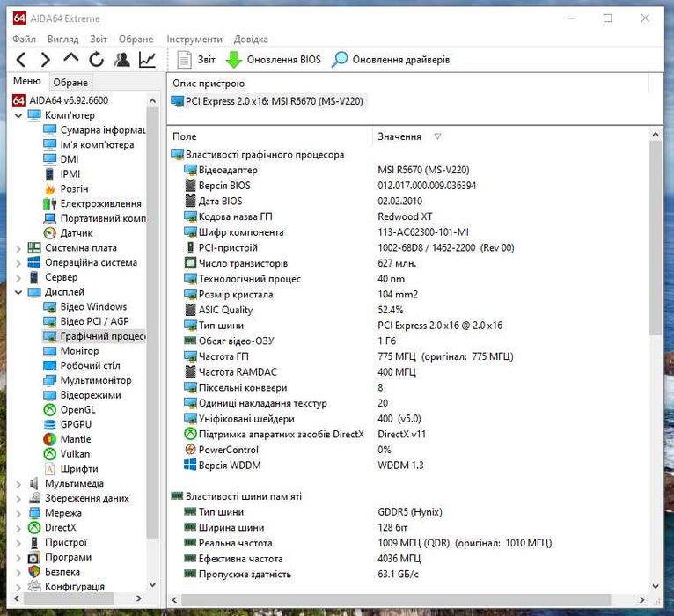Switch to the Обране tab in sidebar
674x616 pixels.
[x=70, y=82]
